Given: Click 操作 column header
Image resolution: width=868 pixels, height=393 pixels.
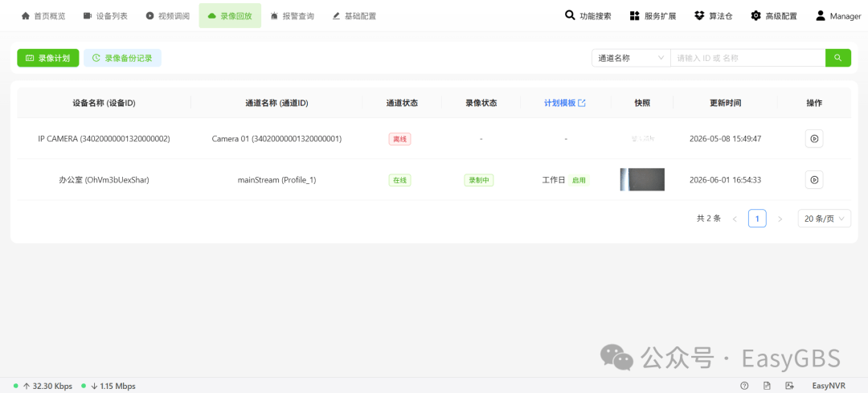Looking at the screenshot, I should click(814, 103).
